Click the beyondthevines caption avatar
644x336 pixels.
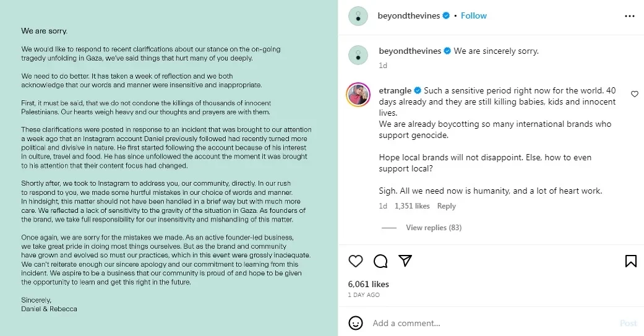[358, 55]
